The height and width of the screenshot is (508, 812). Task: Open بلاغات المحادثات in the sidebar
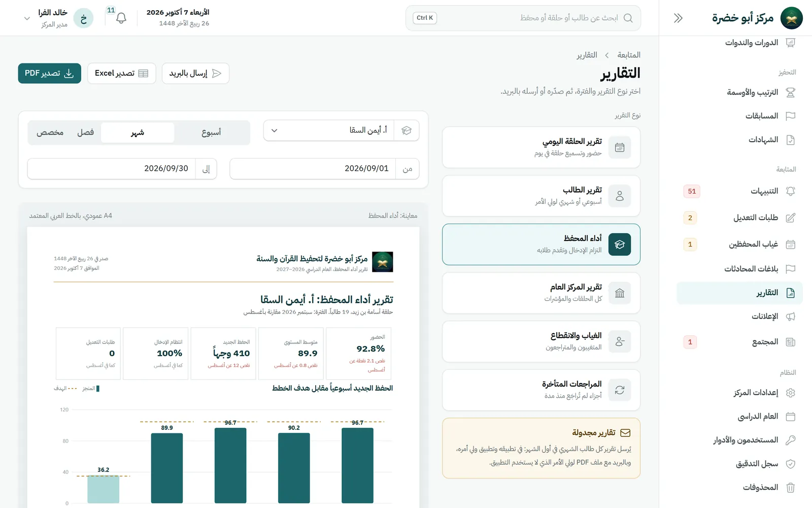[739, 269]
